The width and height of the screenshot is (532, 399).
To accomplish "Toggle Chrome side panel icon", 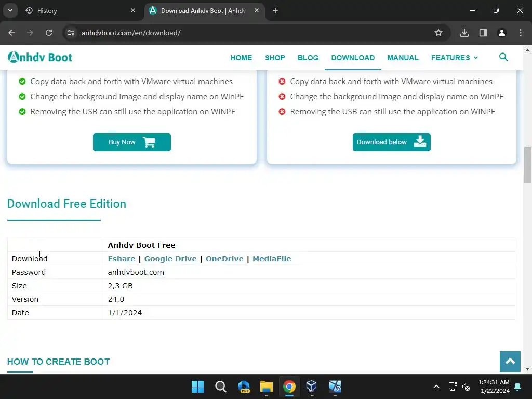I will (483, 33).
